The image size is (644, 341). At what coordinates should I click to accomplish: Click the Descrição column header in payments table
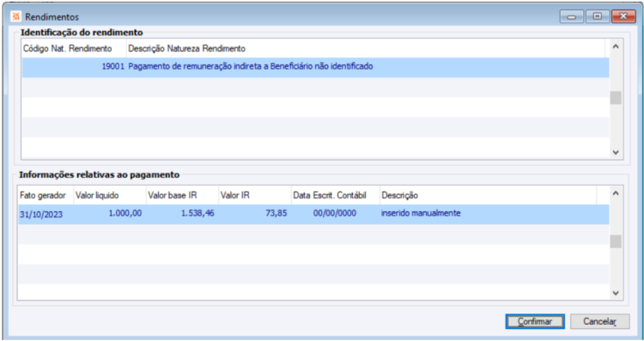point(488,195)
